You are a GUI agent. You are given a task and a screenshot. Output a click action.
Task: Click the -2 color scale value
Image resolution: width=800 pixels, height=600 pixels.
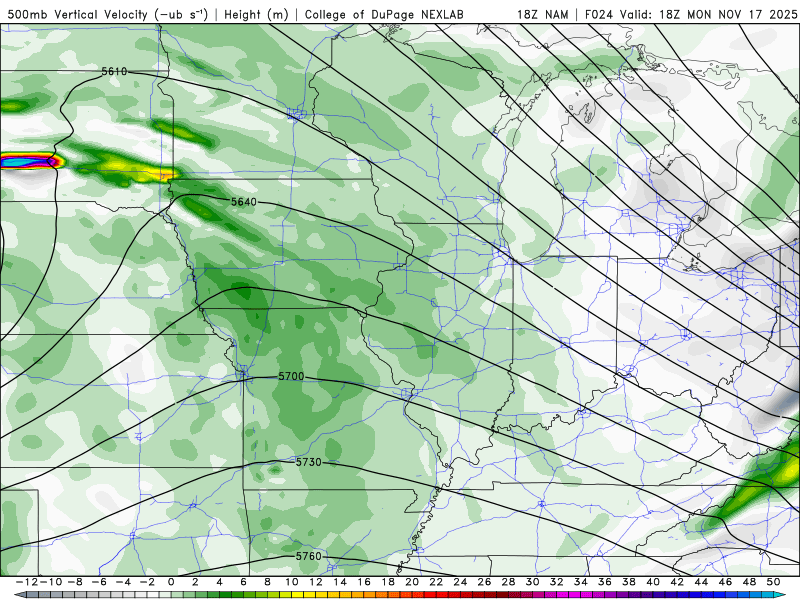(x=147, y=582)
